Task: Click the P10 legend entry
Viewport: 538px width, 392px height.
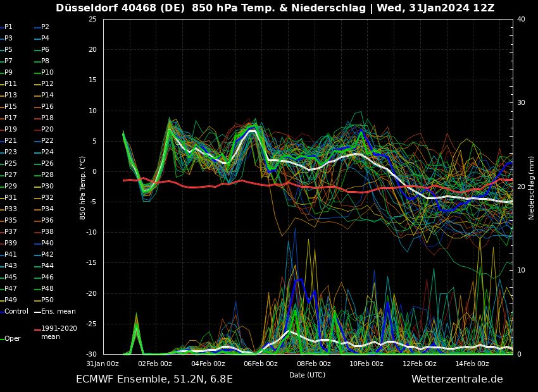Action: (x=47, y=73)
